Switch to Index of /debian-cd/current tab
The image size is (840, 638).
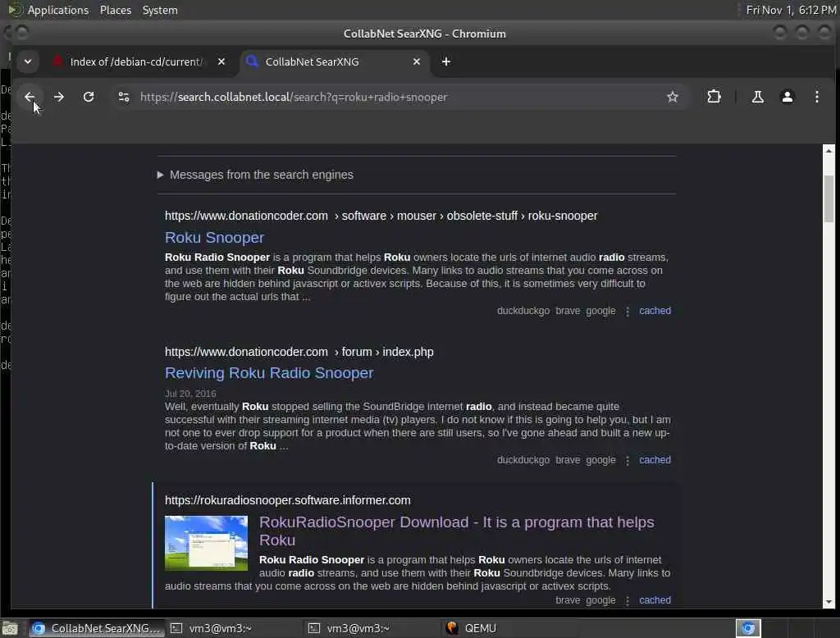137,62
